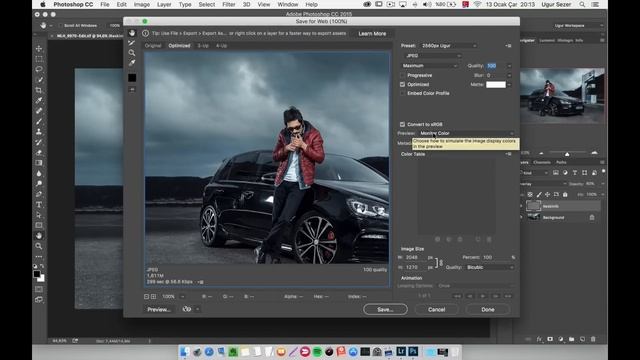Select the Slice Select tool in dialog
The height and width of the screenshot is (360, 640).
132,43
